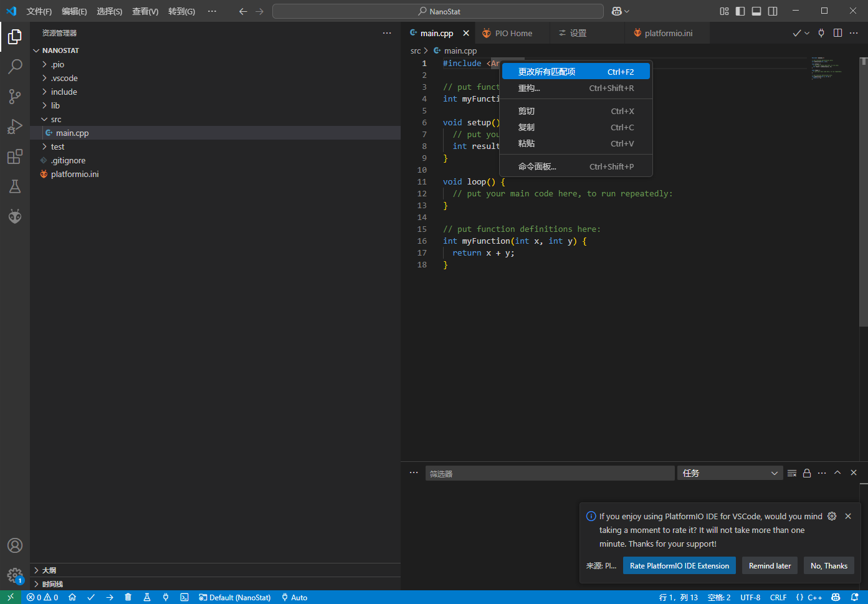
Task: Click the Remind later button
Action: click(770, 565)
